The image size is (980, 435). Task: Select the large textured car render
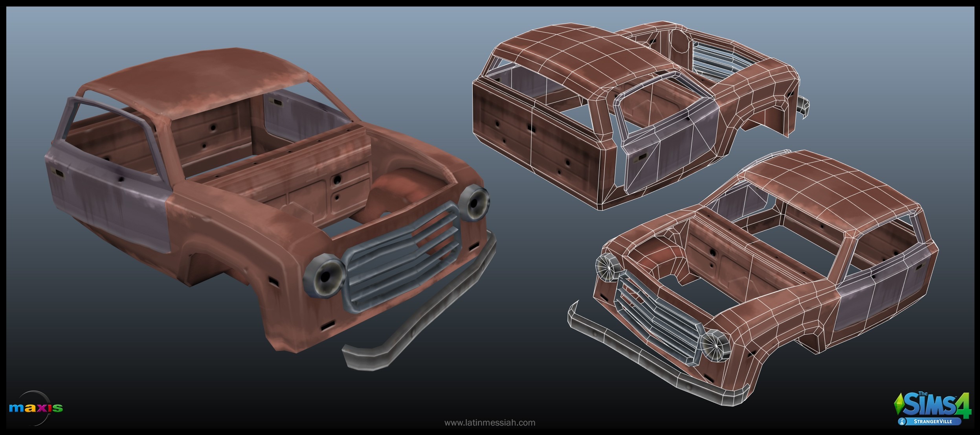(x=270, y=210)
